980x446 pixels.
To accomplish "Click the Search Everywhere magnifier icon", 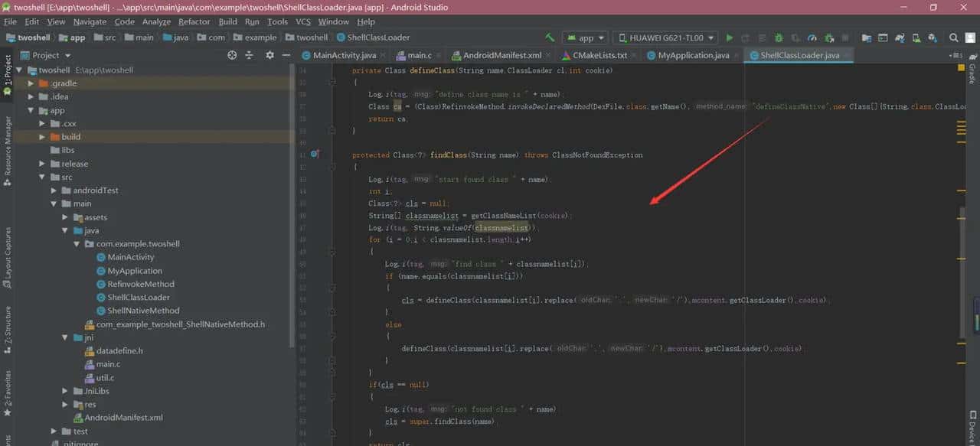I will pos(953,37).
